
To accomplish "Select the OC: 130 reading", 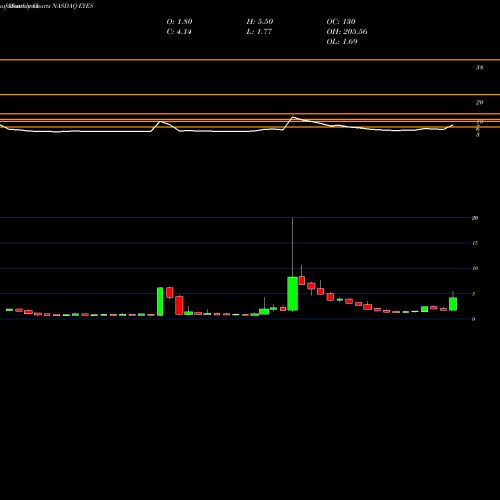I will (341, 22).
